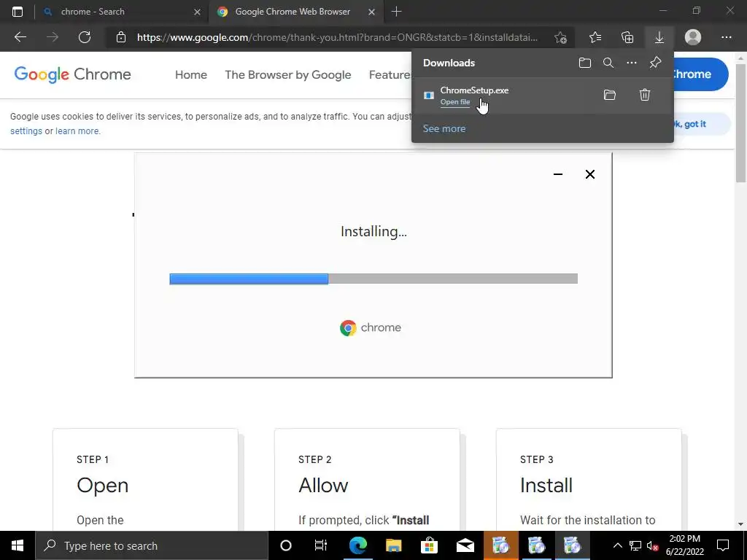
Task: Click the browser Back arrow
Action: 20,37
